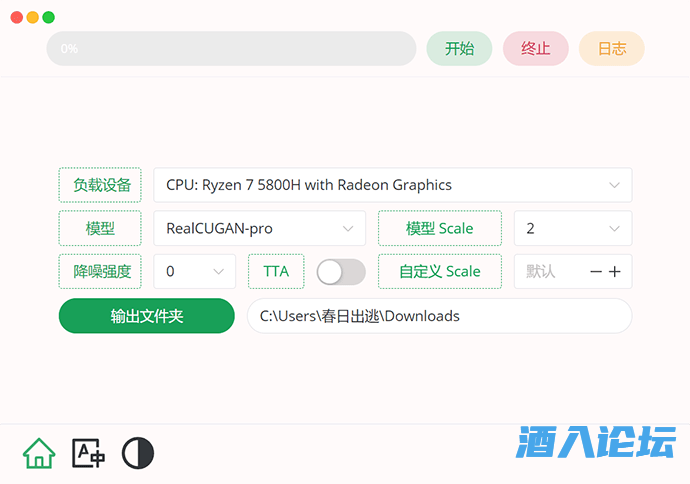690x484 pixels.
Task: Click the 负载设备 label
Action: tap(101, 185)
